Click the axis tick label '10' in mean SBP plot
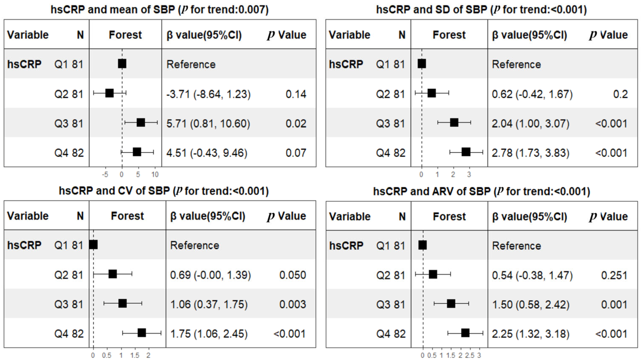 click(155, 174)
